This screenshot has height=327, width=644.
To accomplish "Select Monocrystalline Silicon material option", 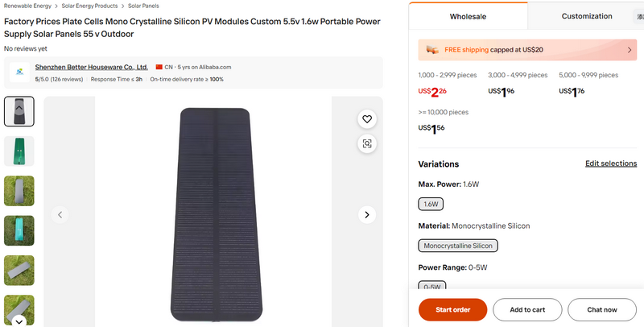I will pyautogui.click(x=458, y=246).
